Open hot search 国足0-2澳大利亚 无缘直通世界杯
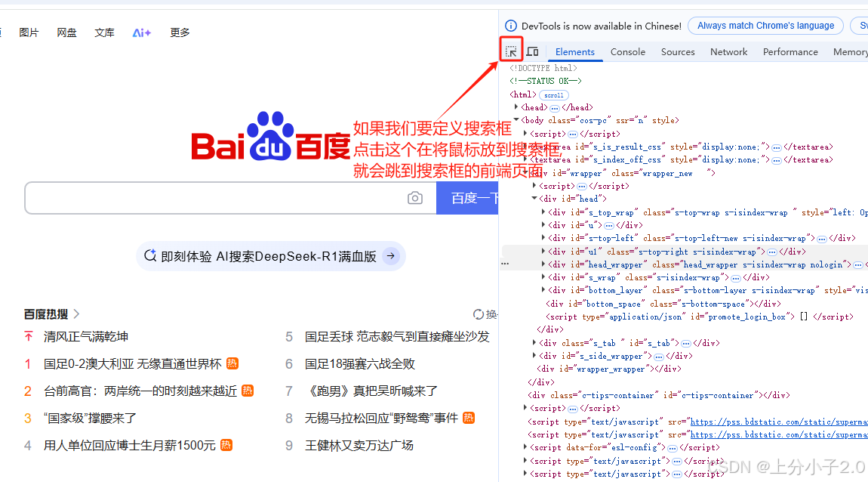Screen dimensions: 868x482 tap(132, 364)
